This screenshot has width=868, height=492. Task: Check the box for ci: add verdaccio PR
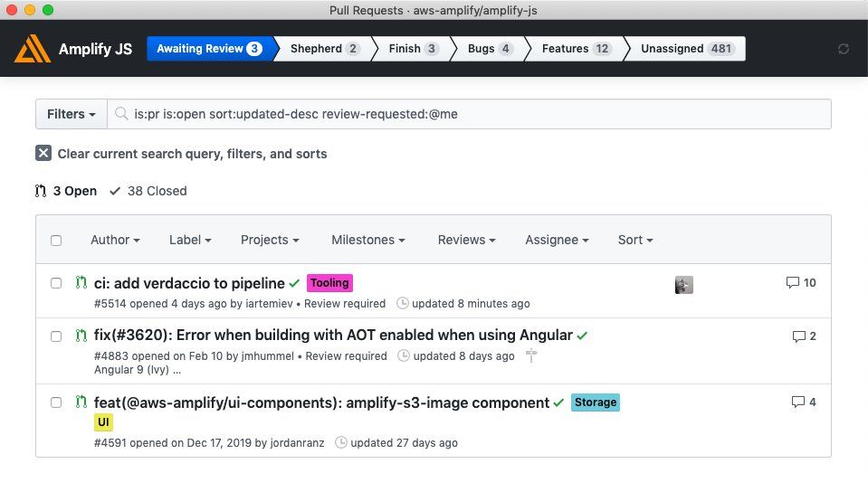click(x=56, y=283)
